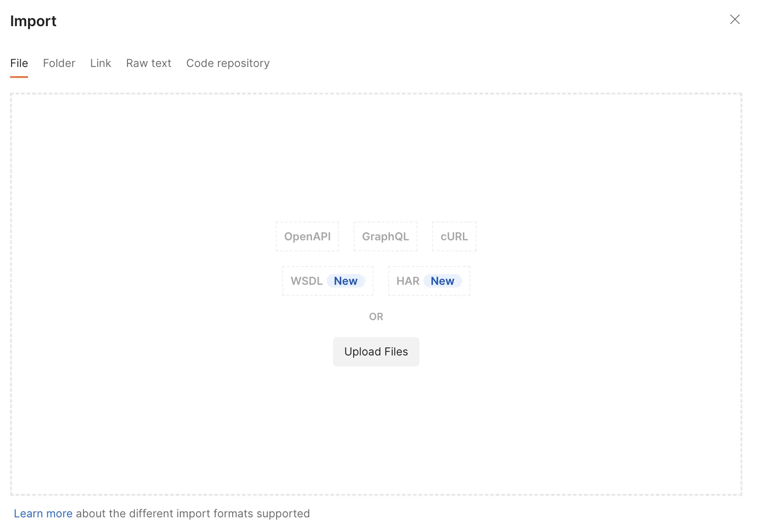Click the import formats supported footer text
The width and height of the screenshot is (757, 532).
pyautogui.click(x=193, y=514)
